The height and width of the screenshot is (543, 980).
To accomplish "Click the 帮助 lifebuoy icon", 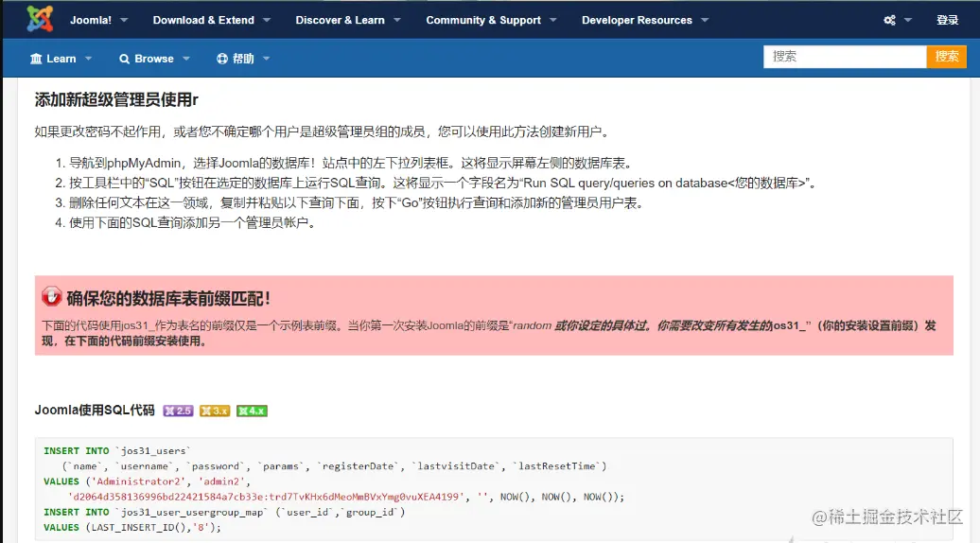I will pyautogui.click(x=222, y=59).
